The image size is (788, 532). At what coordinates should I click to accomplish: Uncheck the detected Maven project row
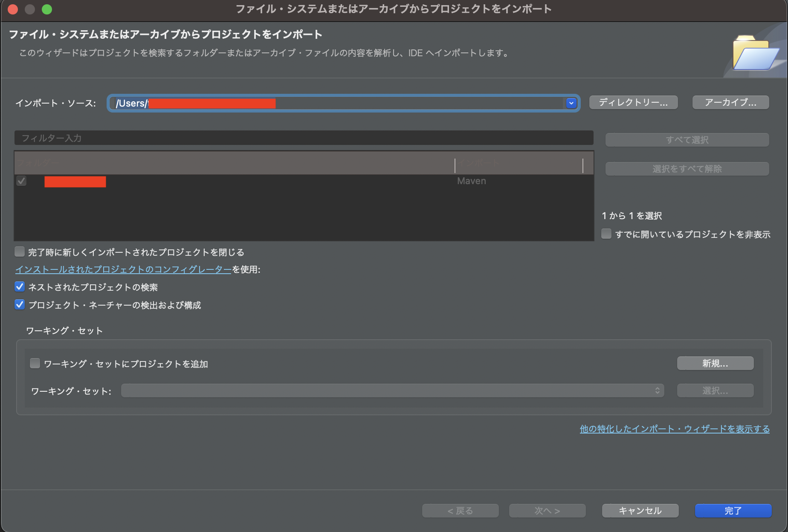coord(20,181)
